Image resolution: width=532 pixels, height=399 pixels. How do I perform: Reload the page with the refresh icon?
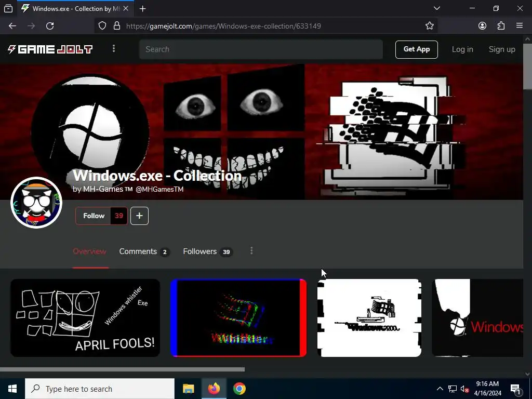[50, 26]
